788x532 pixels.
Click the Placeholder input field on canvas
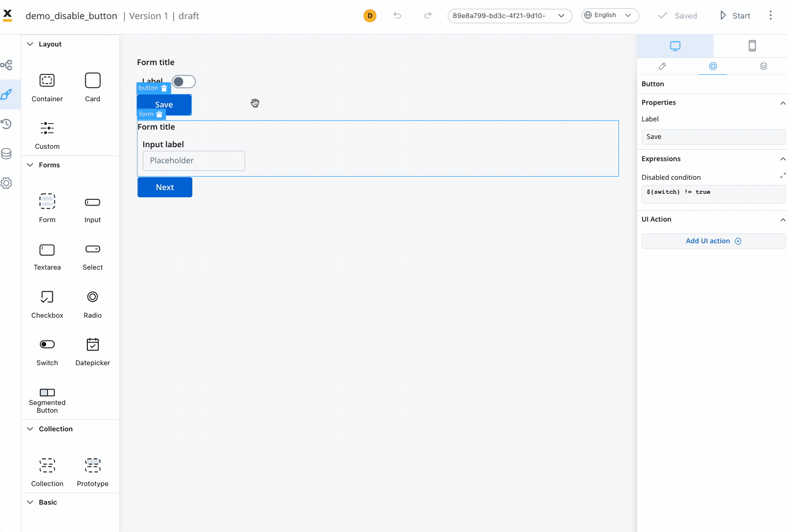[194, 161]
